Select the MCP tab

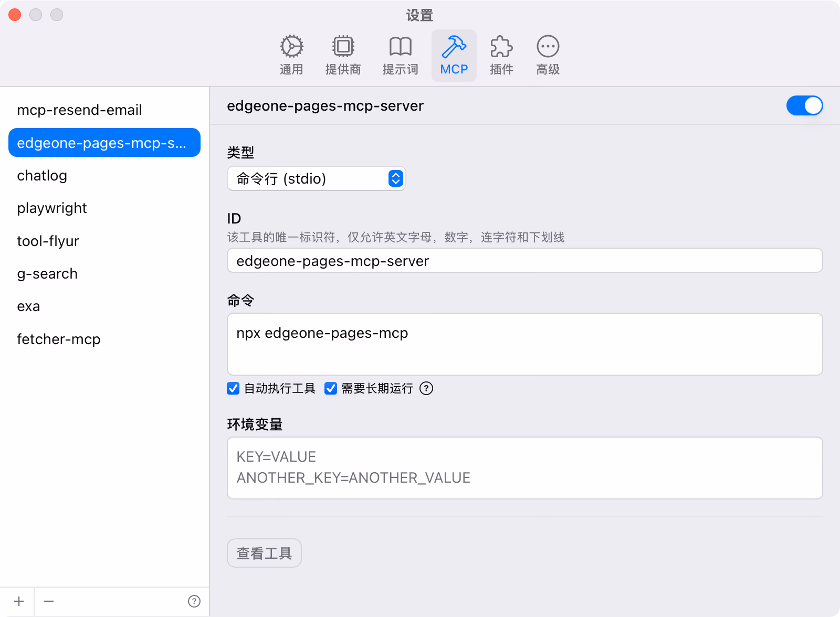click(454, 55)
